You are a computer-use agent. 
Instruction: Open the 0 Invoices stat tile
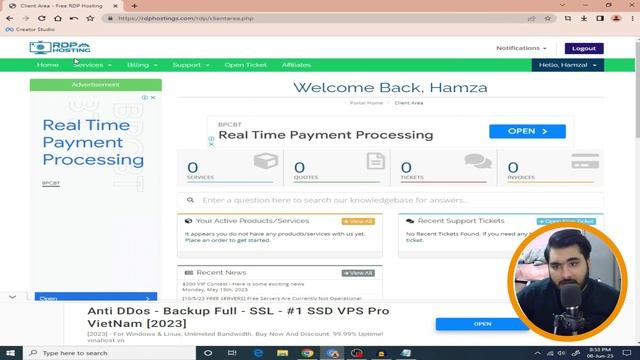pos(551,168)
